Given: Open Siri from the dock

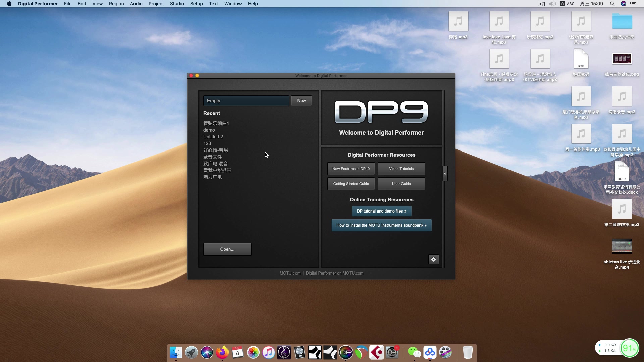Looking at the screenshot, I should tap(207, 352).
